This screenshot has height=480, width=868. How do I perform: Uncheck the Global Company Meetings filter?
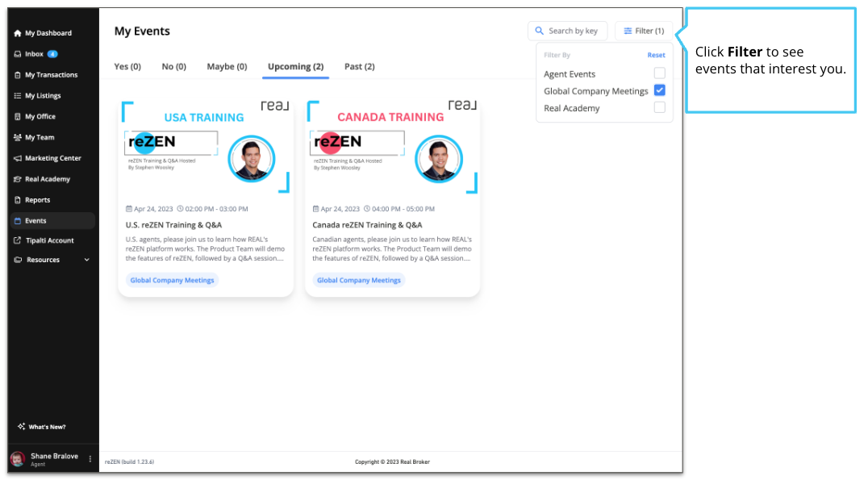(659, 90)
